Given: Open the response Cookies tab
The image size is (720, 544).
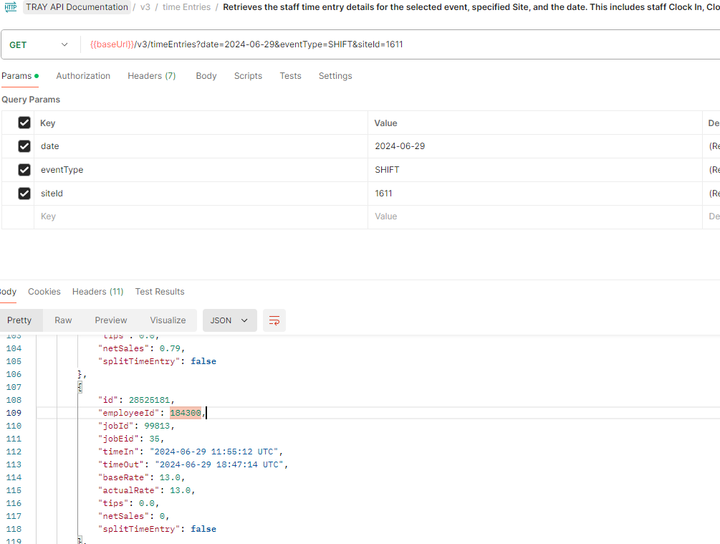Looking at the screenshot, I should (44, 292).
